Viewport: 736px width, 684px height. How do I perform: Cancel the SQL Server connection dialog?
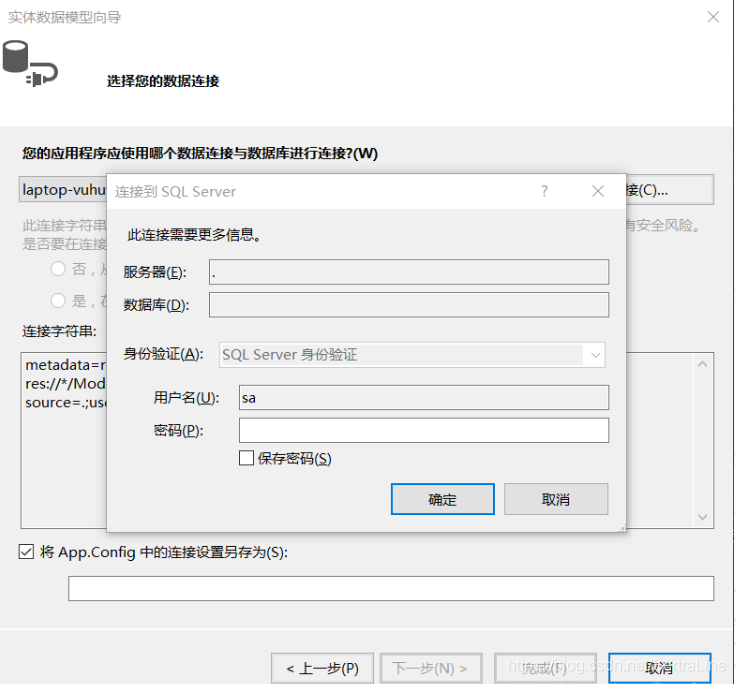click(x=556, y=499)
